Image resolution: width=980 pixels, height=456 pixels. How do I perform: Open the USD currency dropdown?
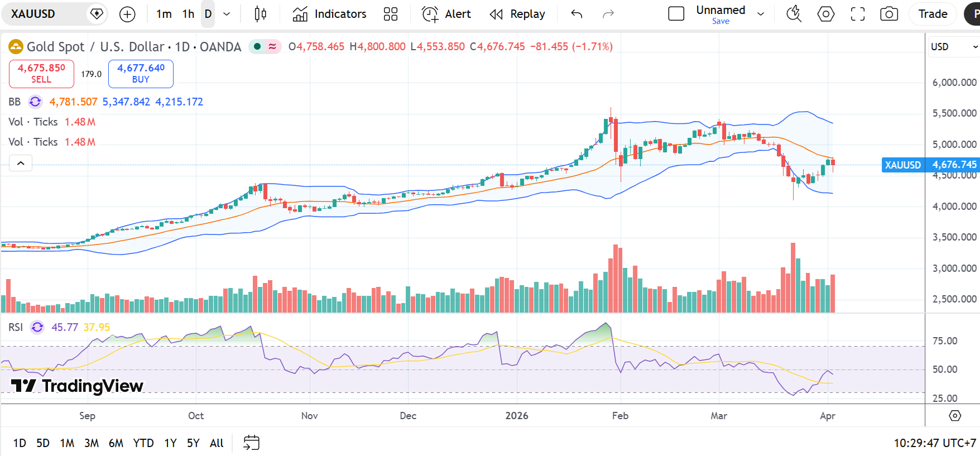tap(953, 47)
